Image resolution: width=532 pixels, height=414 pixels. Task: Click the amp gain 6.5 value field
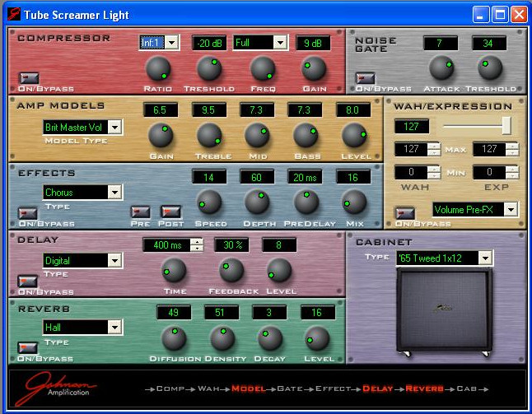click(x=161, y=110)
